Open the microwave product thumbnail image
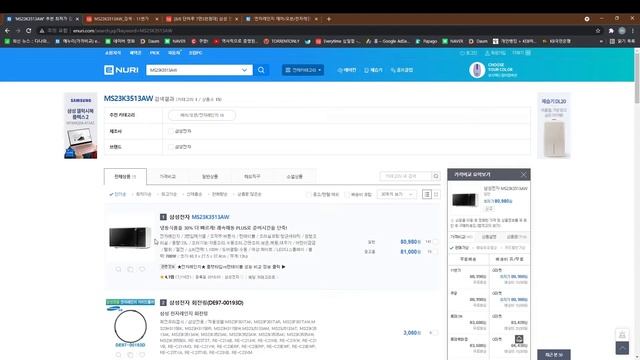Image resolution: width=640 pixels, height=360 pixels. [x=129, y=237]
